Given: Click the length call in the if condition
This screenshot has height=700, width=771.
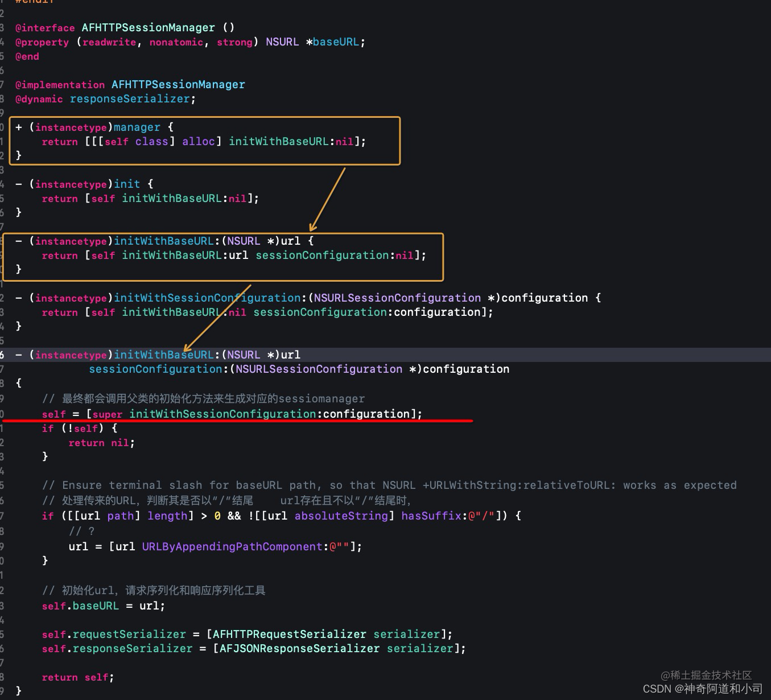Looking at the screenshot, I should click(167, 516).
